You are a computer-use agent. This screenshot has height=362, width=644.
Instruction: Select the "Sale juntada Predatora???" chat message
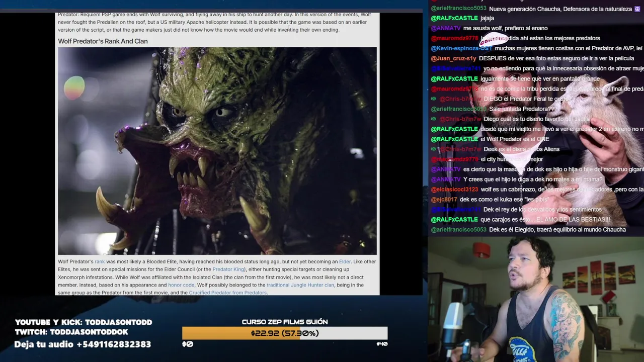tap(494, 109)
